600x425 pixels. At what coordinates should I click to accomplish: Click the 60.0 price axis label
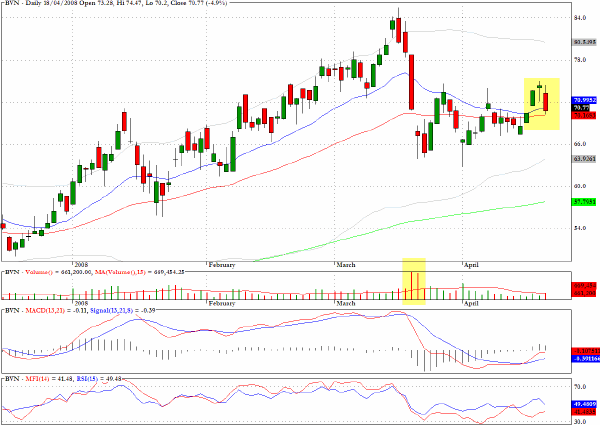[580, 186]
